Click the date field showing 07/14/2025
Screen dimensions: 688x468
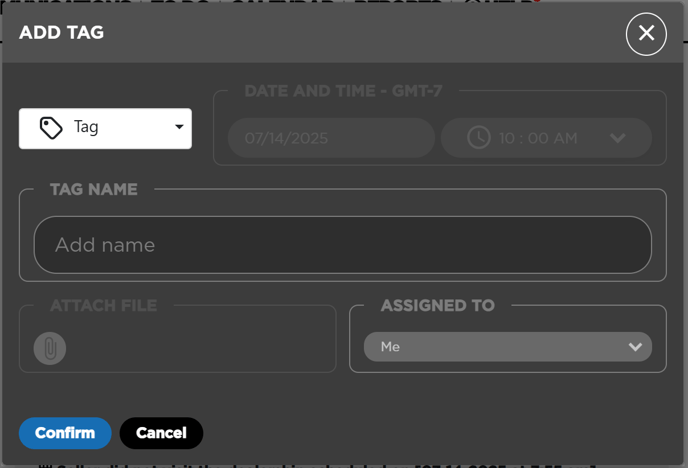[330, 138]
